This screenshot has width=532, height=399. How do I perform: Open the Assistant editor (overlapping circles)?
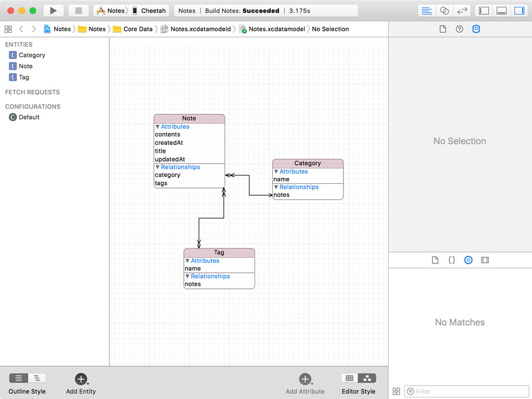pyautogui.click(x=444, y=11)
